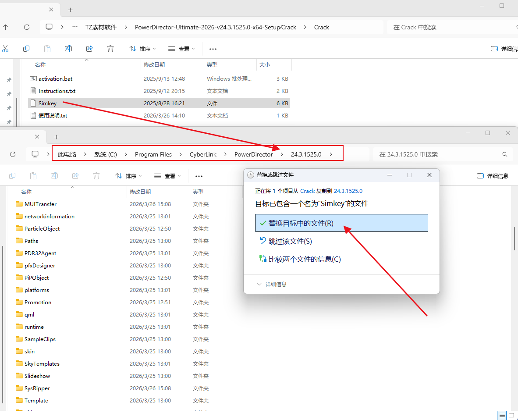The image size is (518, 420).
Task: Click Refresh in 24.3.1525.0 window
Action: point(13,154)
